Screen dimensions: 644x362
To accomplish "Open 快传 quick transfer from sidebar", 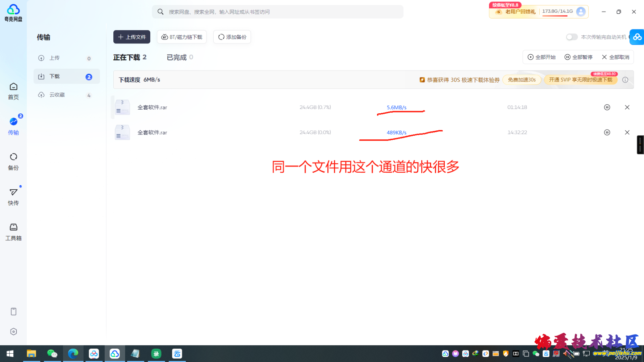I will pyautogui.click(x=13, y=197).
